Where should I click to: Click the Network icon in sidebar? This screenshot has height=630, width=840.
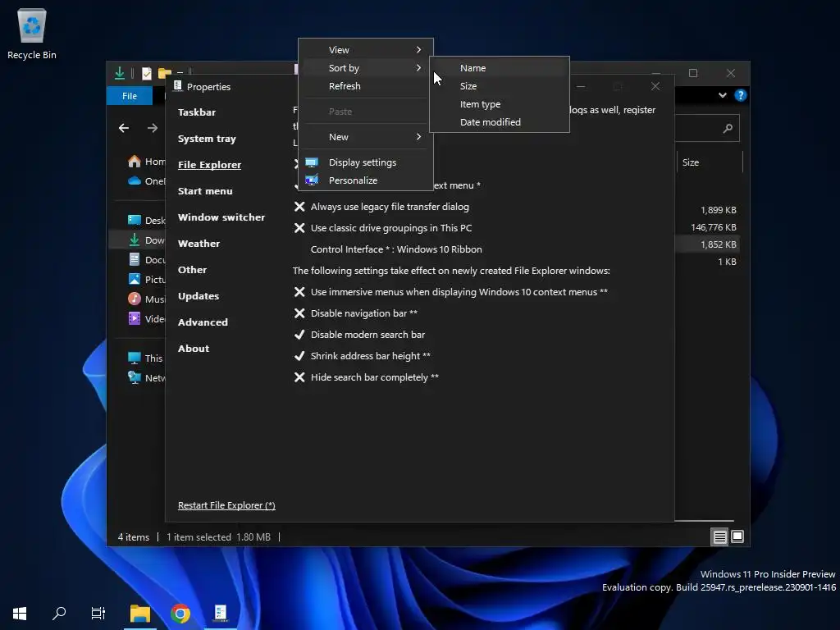(135, 377)
